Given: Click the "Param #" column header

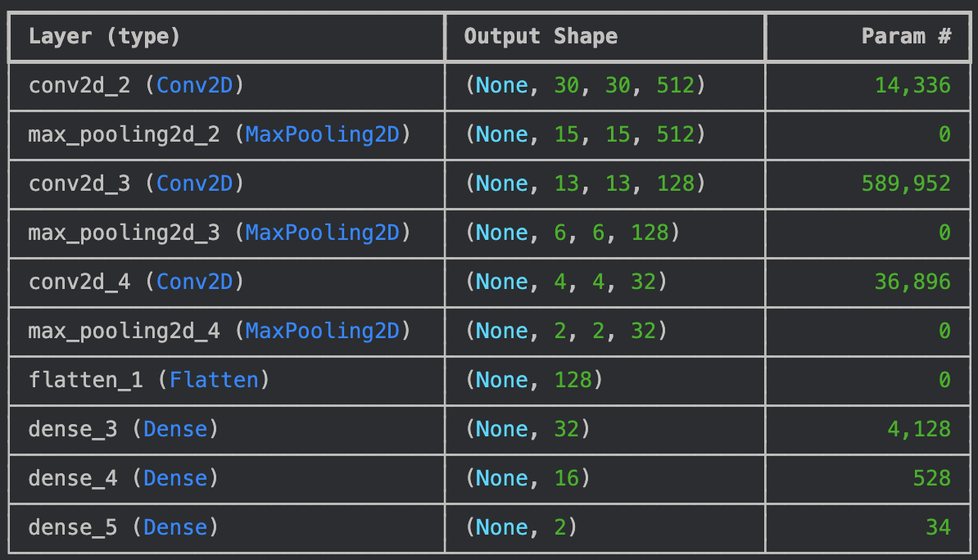Looking at the screenshot, I should [x=905, y=37].
